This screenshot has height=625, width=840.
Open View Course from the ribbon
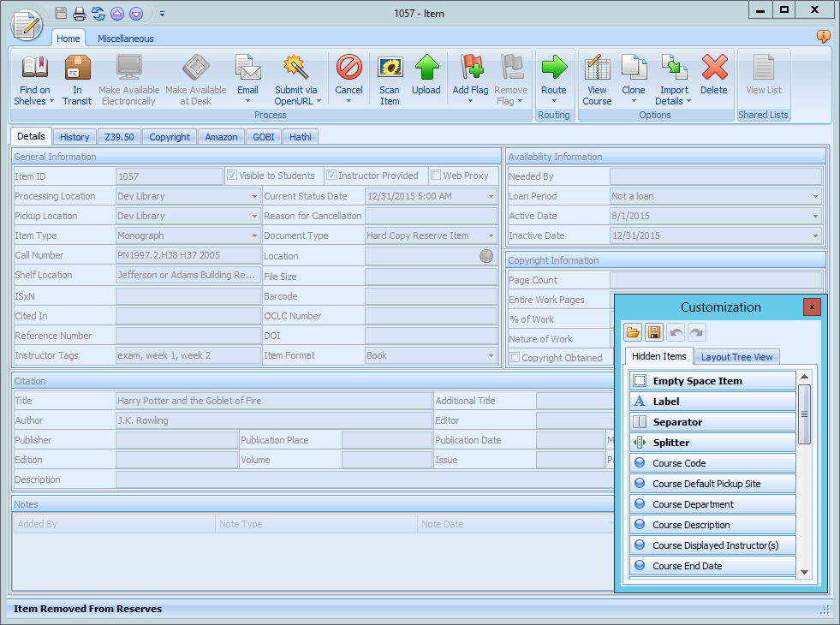point(597,68)
